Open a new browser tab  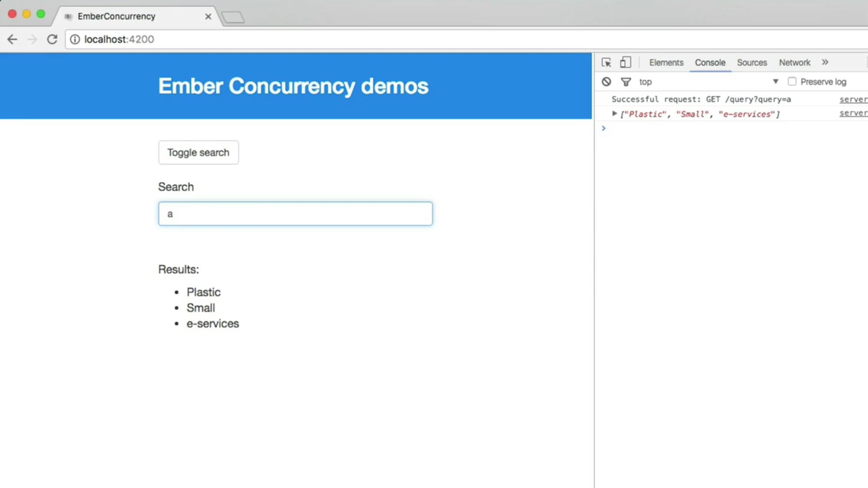(x=233, y=16)
